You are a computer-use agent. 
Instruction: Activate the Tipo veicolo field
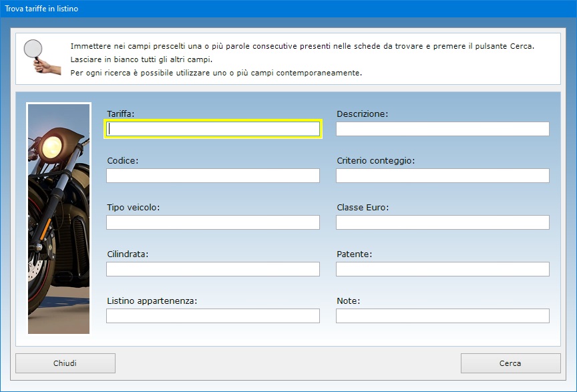(213, 222)
